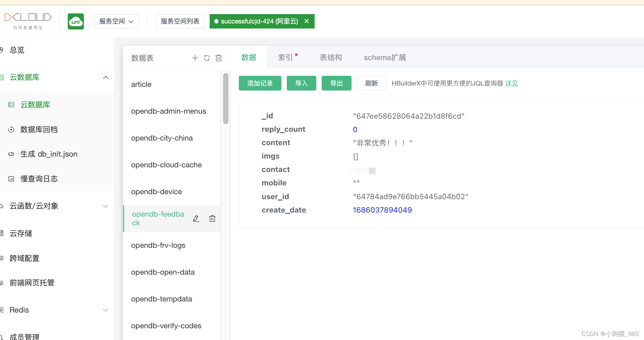Open 生成 db_init.json page

click(49, 154)
